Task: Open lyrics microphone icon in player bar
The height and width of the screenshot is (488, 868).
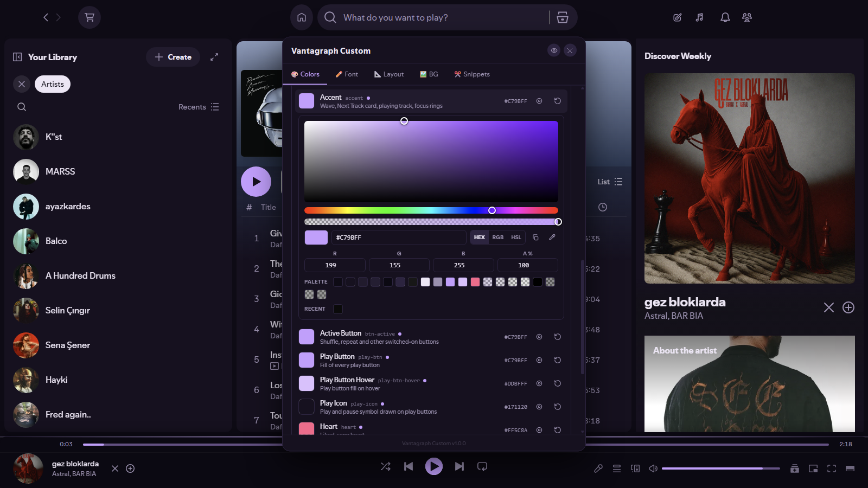Action: coord(598,468)
